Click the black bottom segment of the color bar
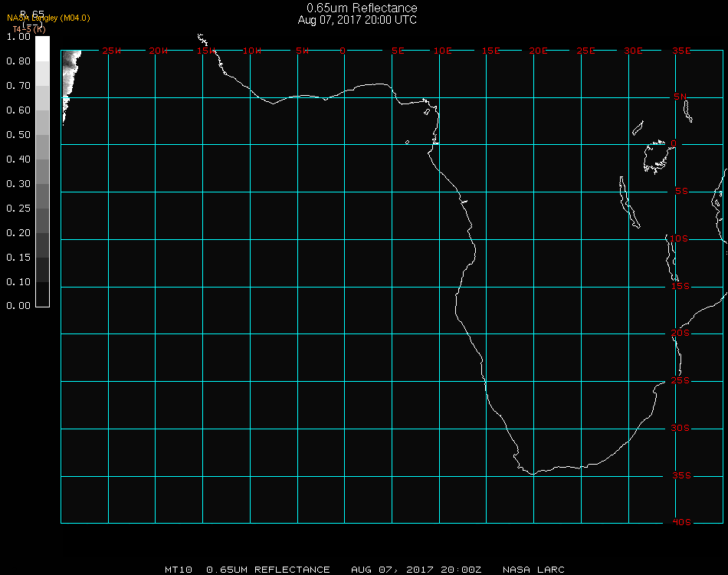The image size is (728, 575). pyautogui.click(x=42, y=294)
